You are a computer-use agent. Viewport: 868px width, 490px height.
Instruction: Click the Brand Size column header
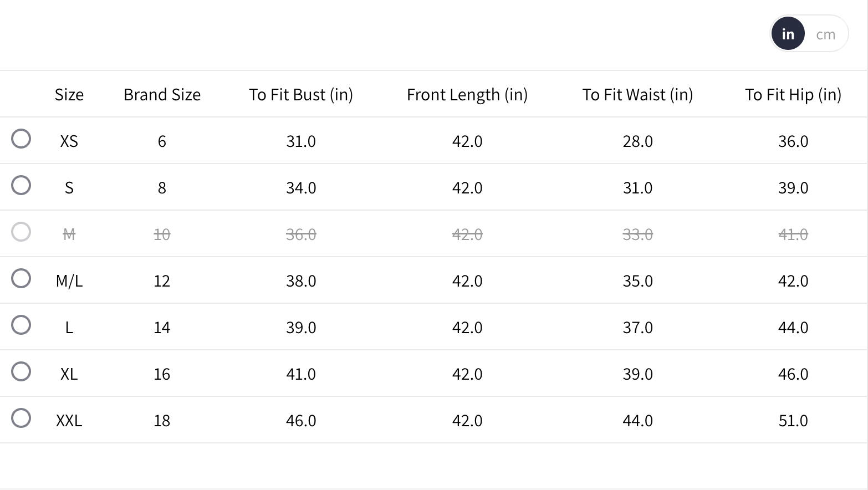pyautogui.click(x=162, y=95)
